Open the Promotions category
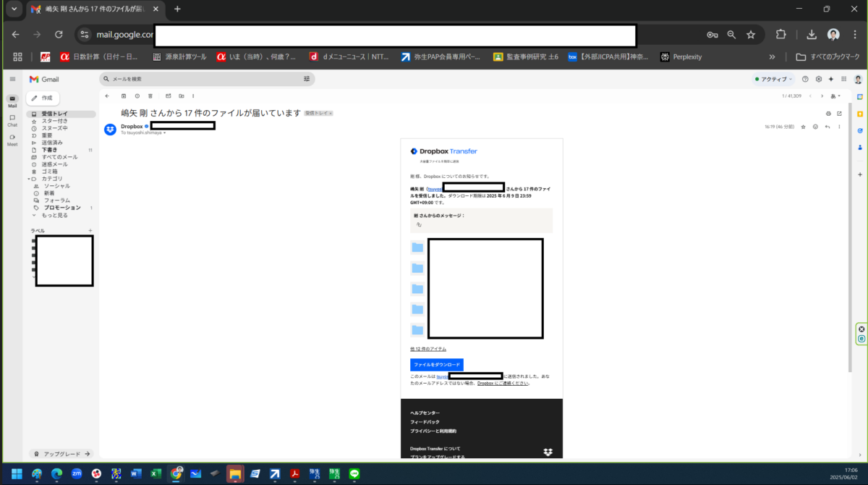Image resolution: width=868 pixels, height=485 pixels. tap(62, 208)
